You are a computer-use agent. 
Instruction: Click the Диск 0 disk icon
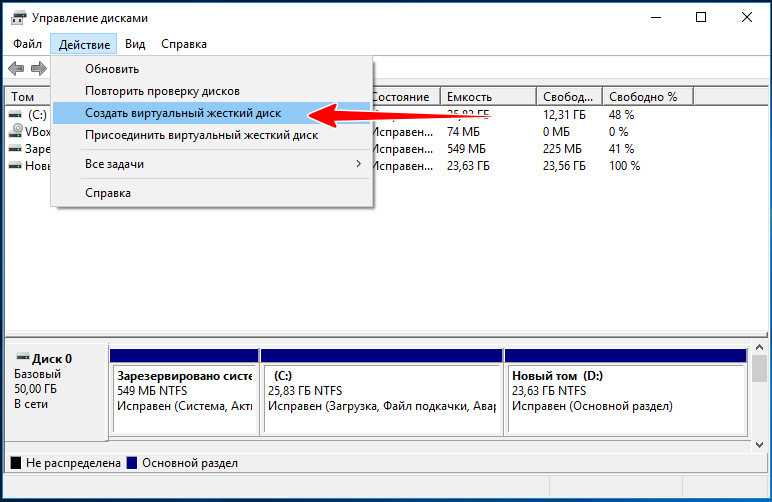23,357
